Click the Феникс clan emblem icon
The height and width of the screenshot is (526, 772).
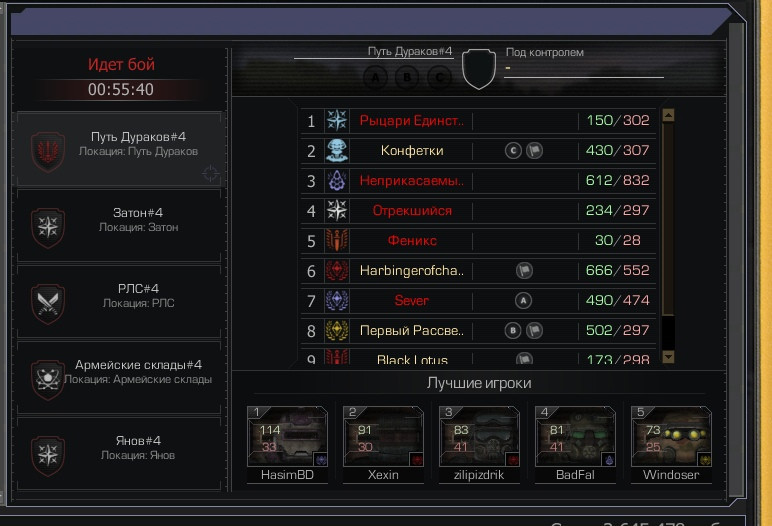click(x=337, y=240)
